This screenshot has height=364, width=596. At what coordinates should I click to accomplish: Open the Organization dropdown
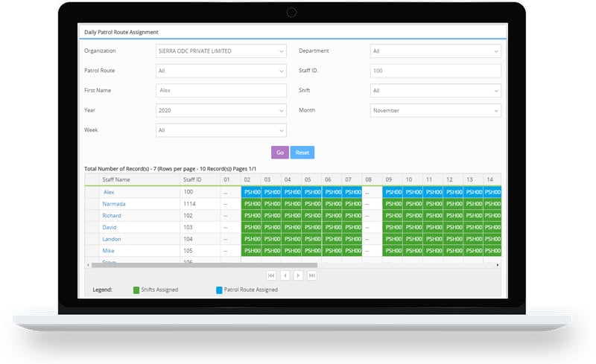(x=221, y=51)
